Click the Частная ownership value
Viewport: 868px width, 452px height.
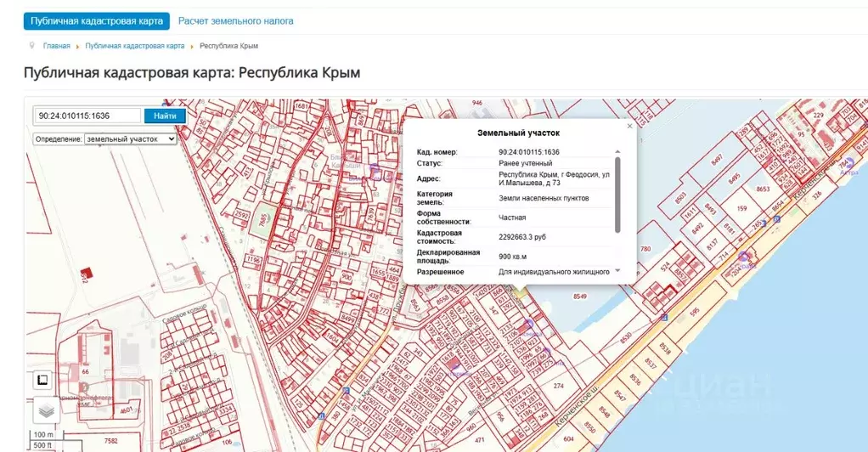click(512, 218)
